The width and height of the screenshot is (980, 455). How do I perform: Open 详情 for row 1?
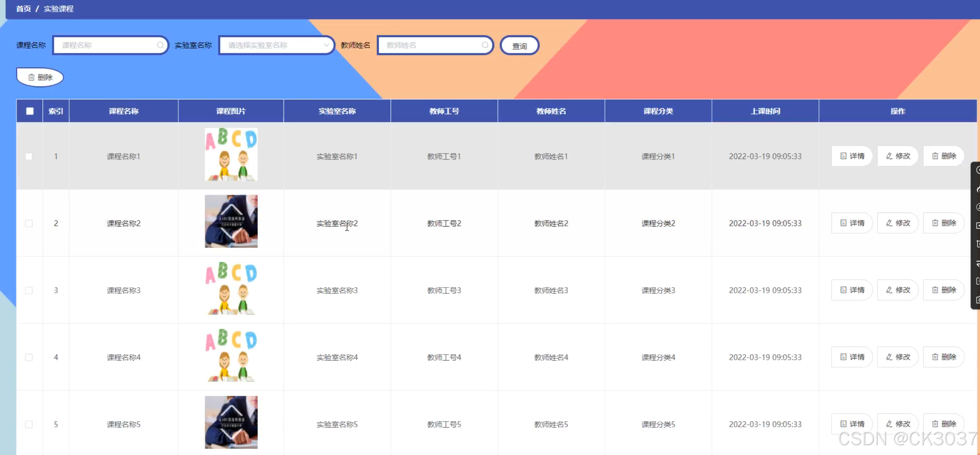coord(852,156)
